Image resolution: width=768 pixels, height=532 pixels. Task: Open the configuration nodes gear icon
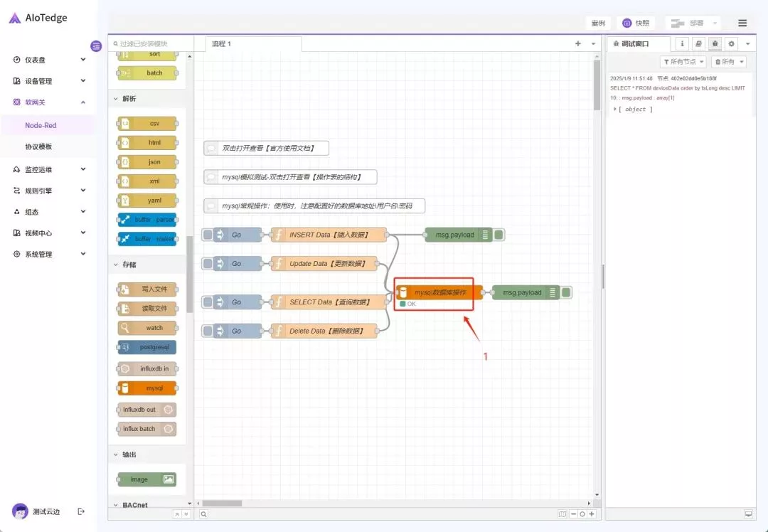[x=731, y=43]
